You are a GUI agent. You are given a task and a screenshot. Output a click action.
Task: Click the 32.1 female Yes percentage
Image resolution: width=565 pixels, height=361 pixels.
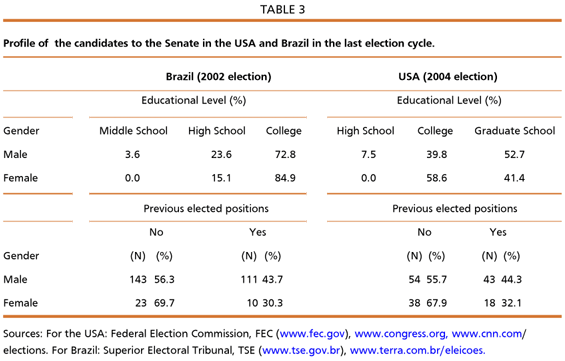(x=511, y=303)
